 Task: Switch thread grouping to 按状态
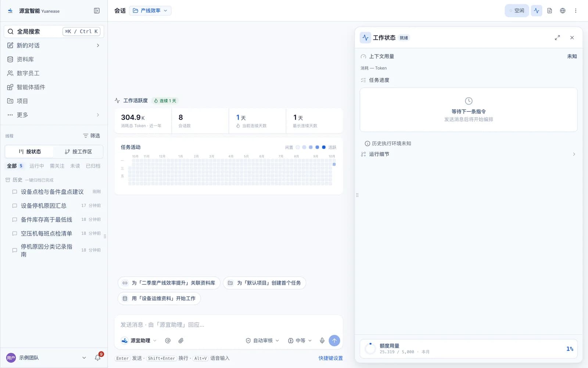click(x=29, y=152)
